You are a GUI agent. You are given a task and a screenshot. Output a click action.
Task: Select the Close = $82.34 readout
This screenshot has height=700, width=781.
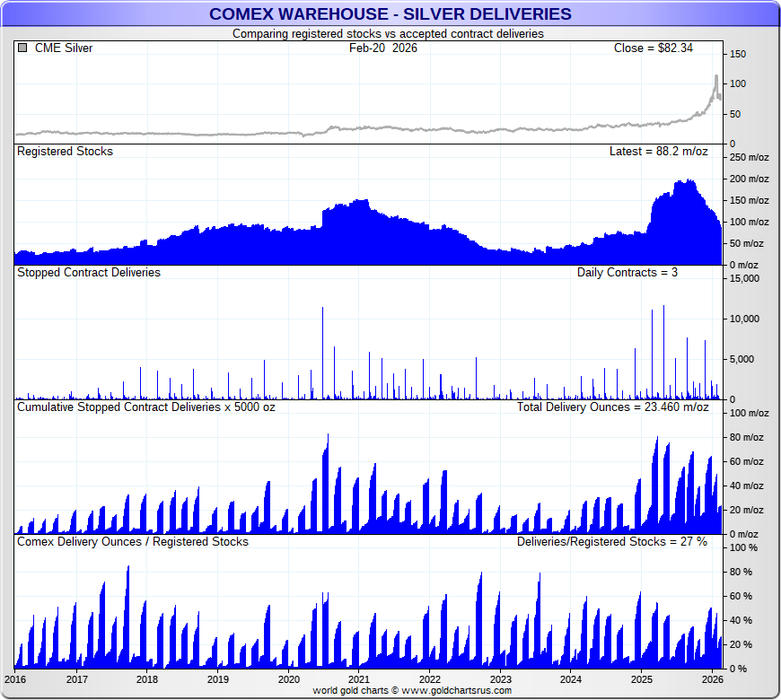click(653, 48)
